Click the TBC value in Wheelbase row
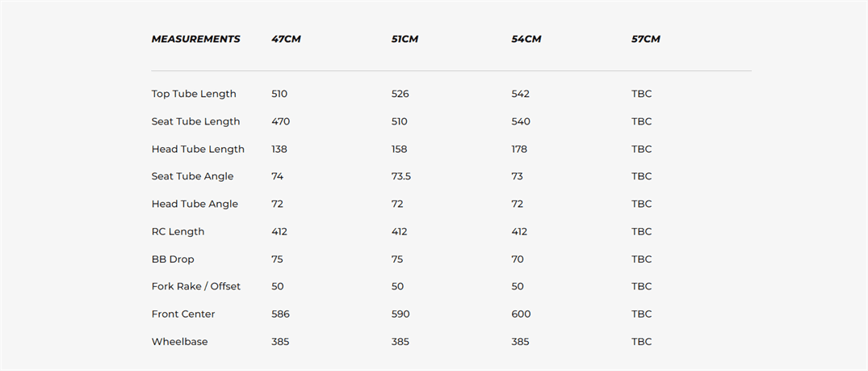Image resolution: width=868 pixels, height=371 pixels. pyautogui.click(x=642, y=342)
